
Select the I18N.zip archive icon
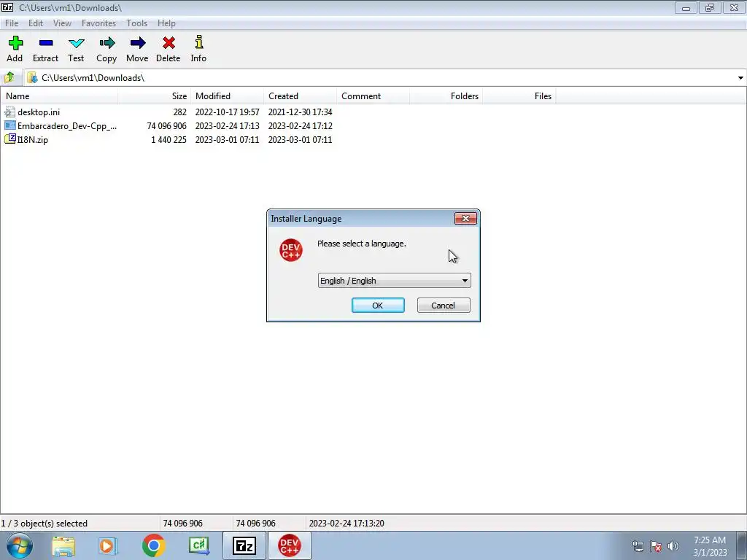click(9, 139)
